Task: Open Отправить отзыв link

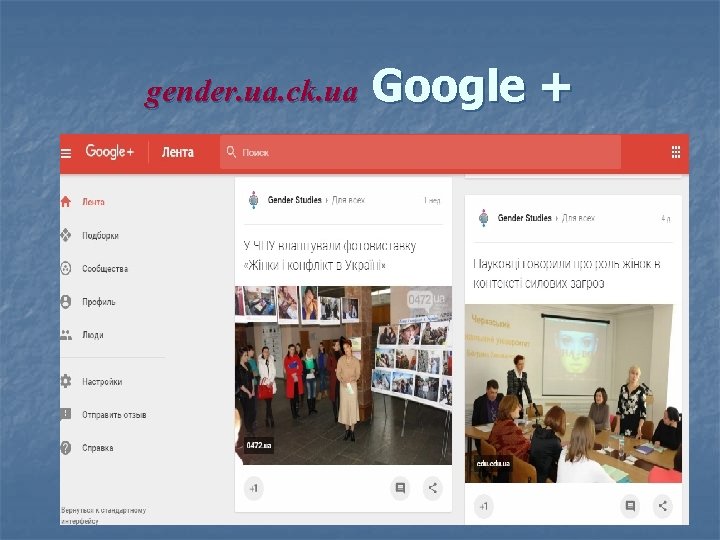Action: click(x=114, y=415)
